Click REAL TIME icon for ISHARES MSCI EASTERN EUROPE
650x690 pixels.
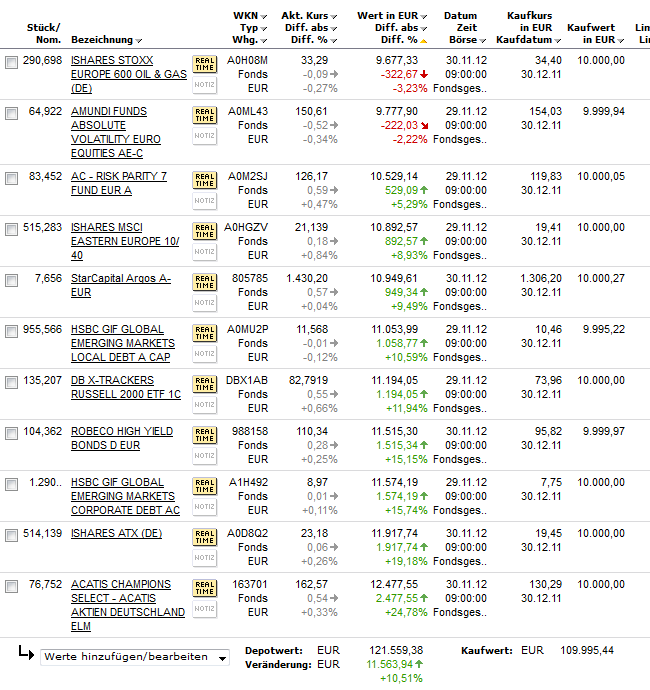click(205, 231)
